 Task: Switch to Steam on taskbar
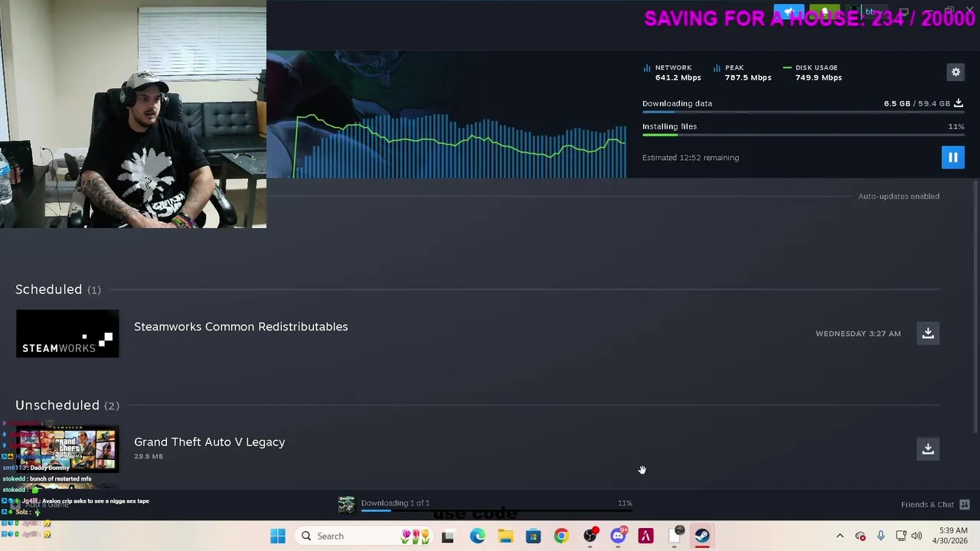[702, 536]
